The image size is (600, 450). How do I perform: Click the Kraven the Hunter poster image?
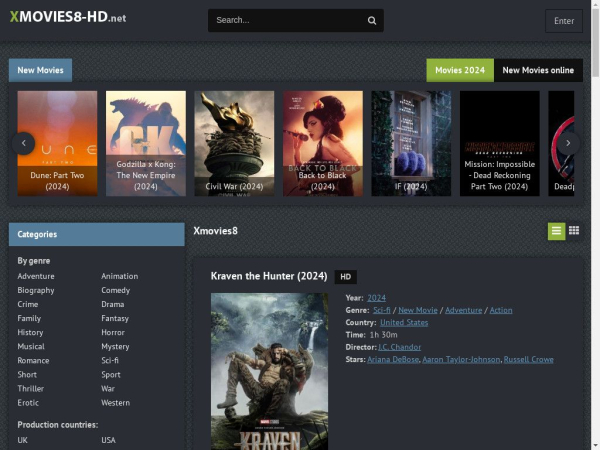coord(269,371)
